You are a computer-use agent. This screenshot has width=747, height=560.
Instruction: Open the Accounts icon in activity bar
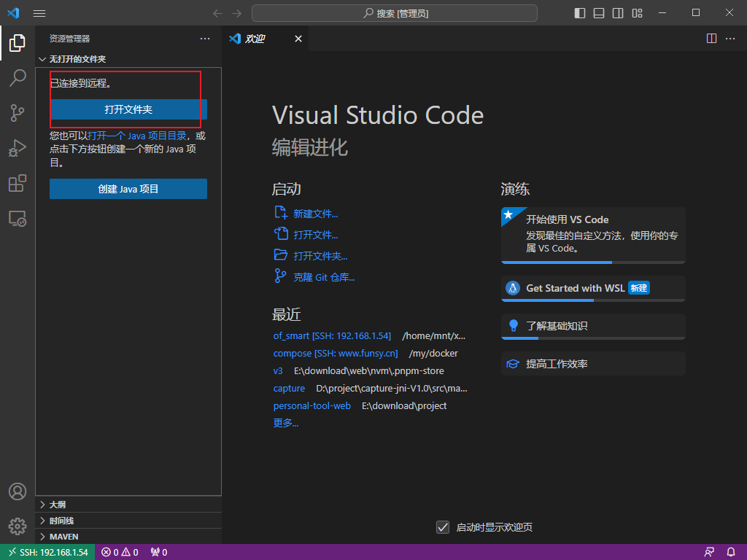click(x=18, y=491)
